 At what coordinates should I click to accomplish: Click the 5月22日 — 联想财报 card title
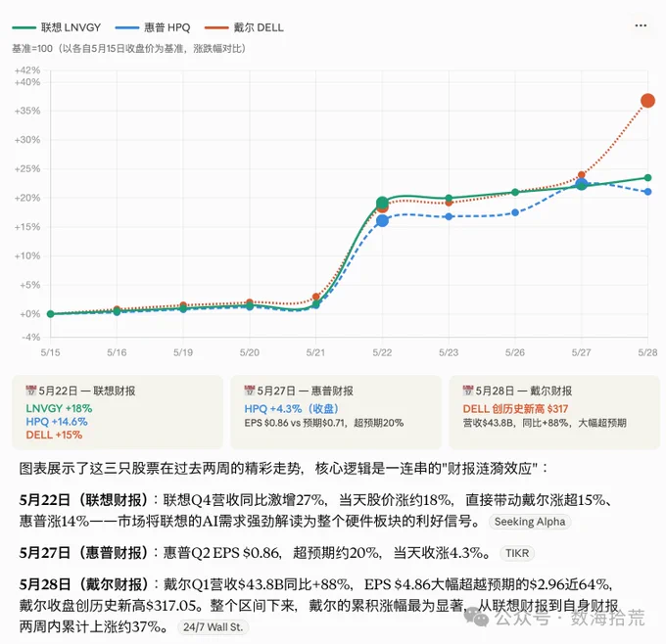[86, 391]
